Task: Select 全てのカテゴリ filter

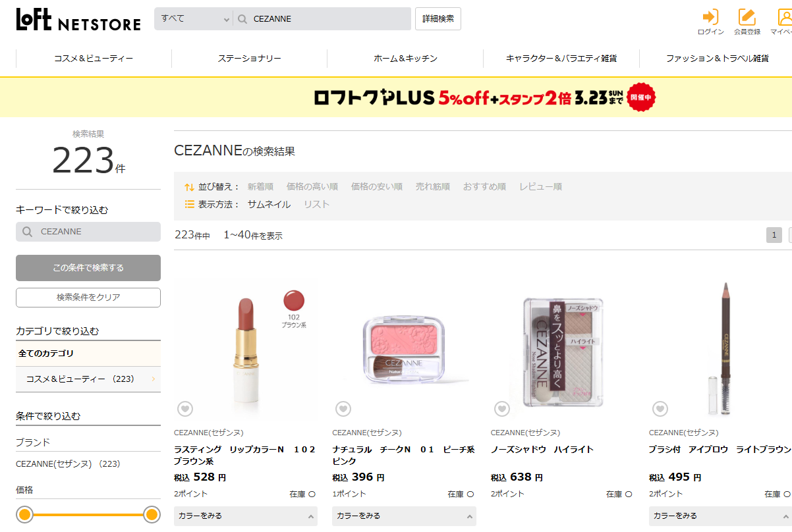Action: tap(88, 354)
